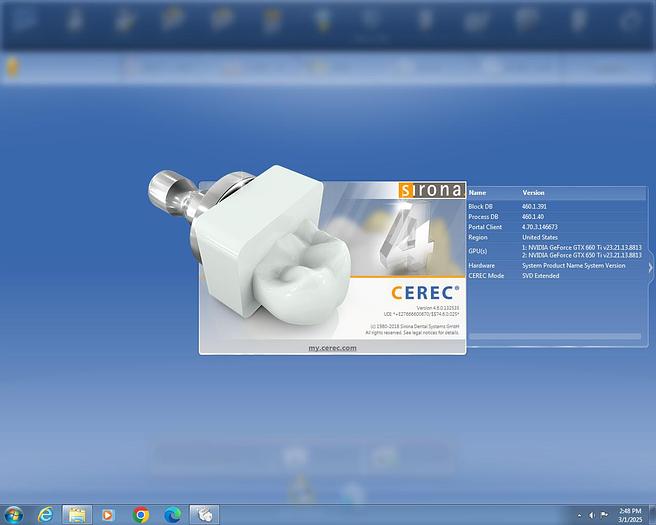This screenshot has height=525, width=656.
Task: Click the Version column header
Action: 533,193
